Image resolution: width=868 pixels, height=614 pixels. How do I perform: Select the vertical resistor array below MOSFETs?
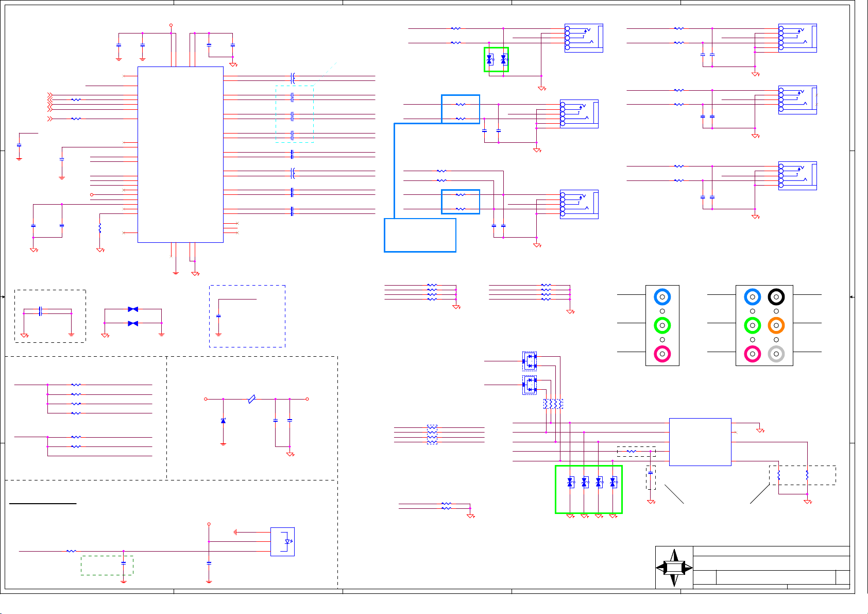(x=553, y=404)
